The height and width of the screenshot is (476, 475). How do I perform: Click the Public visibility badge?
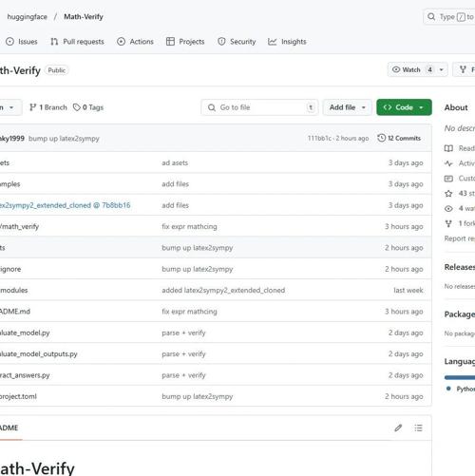point(57,70)
